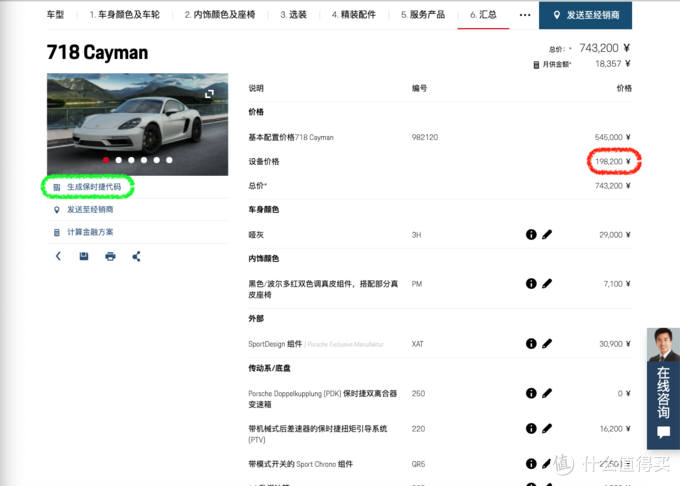680x486 pixels.
Task: Select fifth carousel dot
Action: (157, 160)
